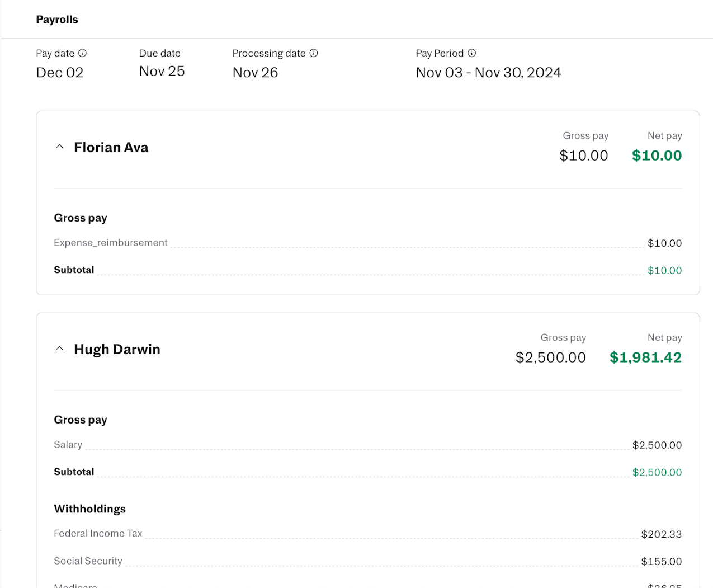Click the info icon beside Pay date
713x588 pixels.
(82, 53)
